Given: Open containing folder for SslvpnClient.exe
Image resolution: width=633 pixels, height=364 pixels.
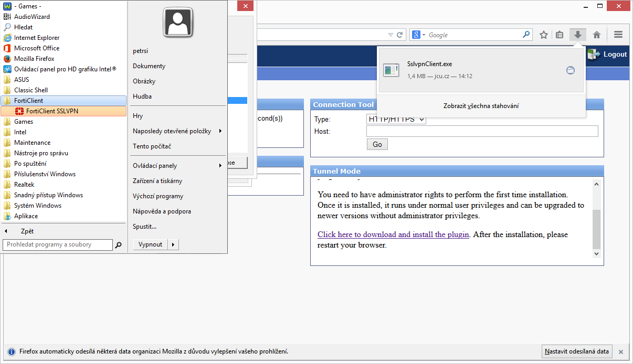Looking at the screenshot, I should 571,70.
